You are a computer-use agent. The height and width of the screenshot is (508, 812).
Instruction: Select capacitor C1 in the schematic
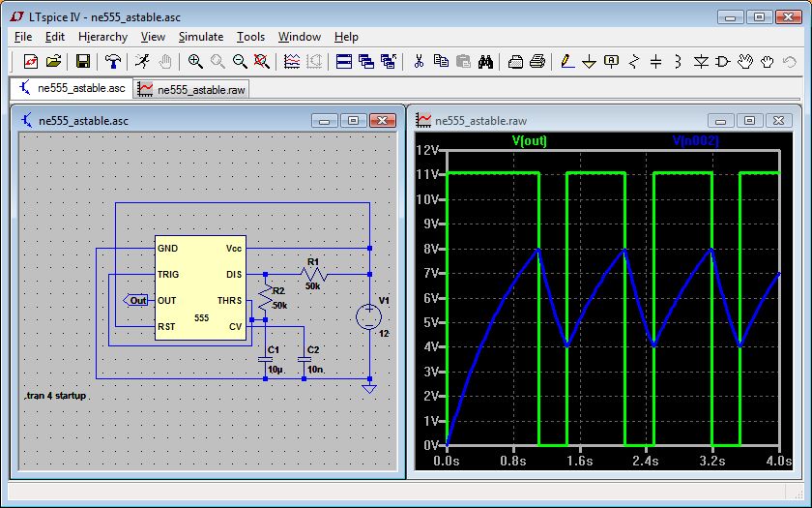(x=265, y=359)
